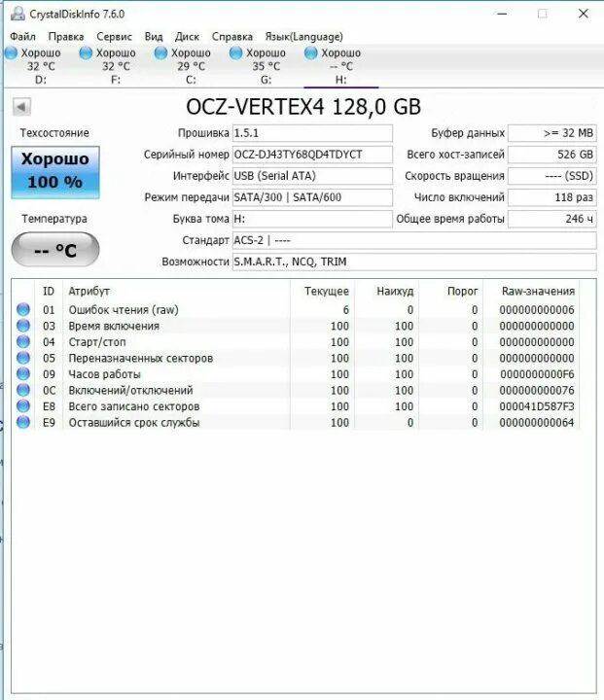Click status orb for Переназначенных секторов row
604x700 pixels.
click(x=23, y=358)
